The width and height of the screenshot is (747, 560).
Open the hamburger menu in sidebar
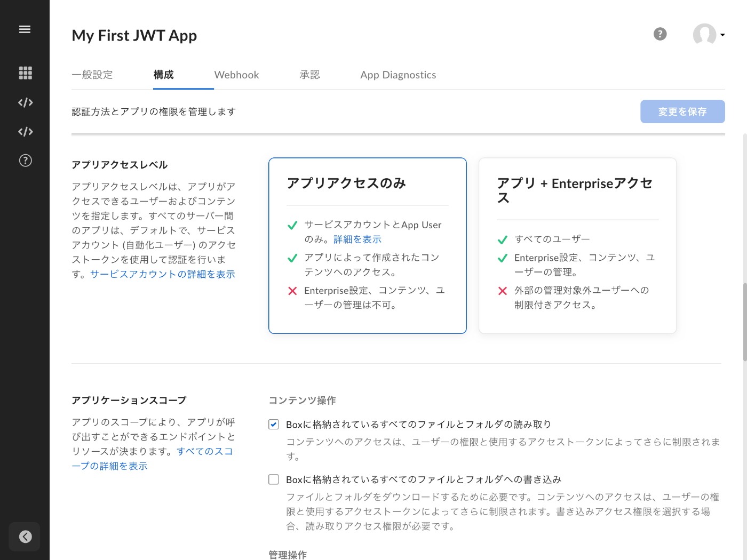(x=25, y=29)
